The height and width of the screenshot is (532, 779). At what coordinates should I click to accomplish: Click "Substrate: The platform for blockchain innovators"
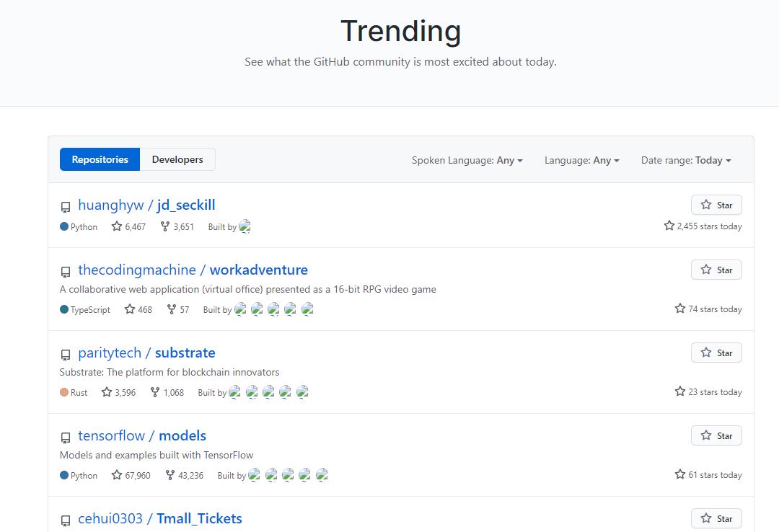pyautogui.click(x=170, y=373)
